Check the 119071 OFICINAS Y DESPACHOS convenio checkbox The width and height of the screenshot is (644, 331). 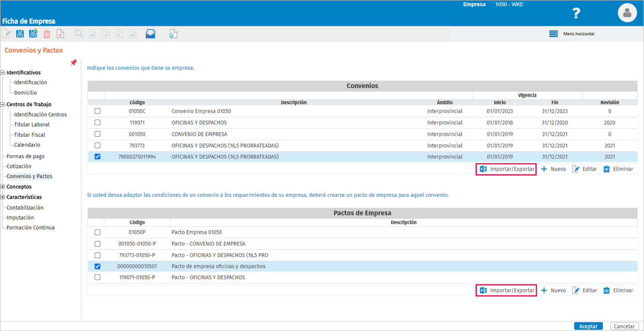coord(97,123)
